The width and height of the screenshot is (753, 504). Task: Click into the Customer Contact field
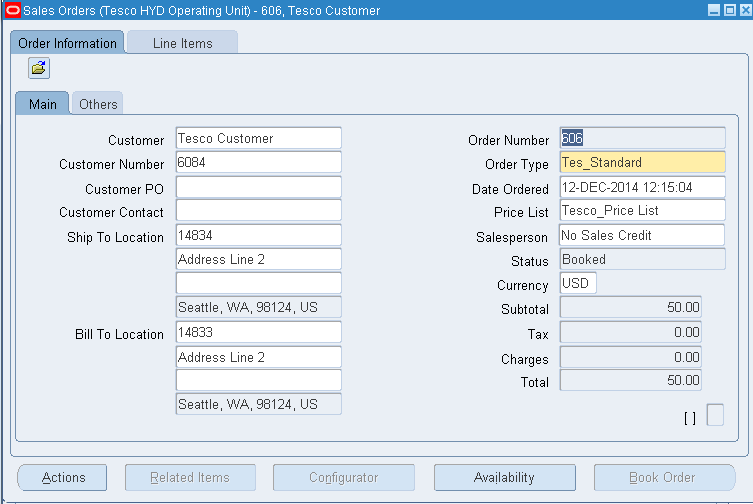coord(259,210)
